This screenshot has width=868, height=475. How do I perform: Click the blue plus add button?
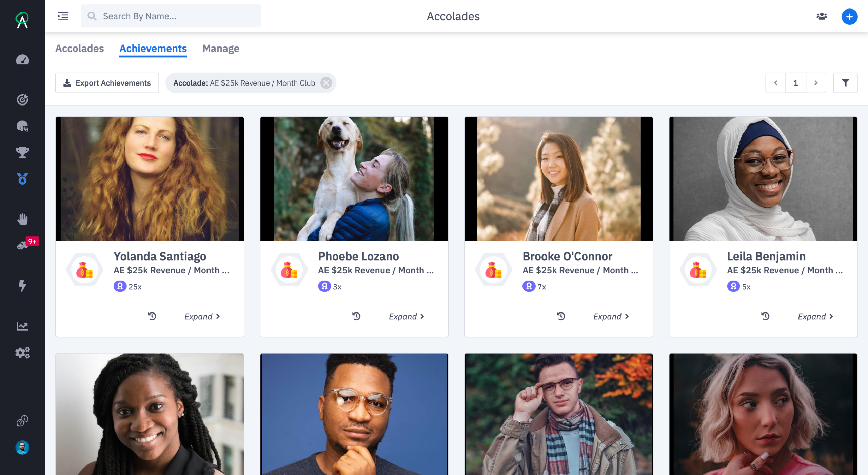849,16
